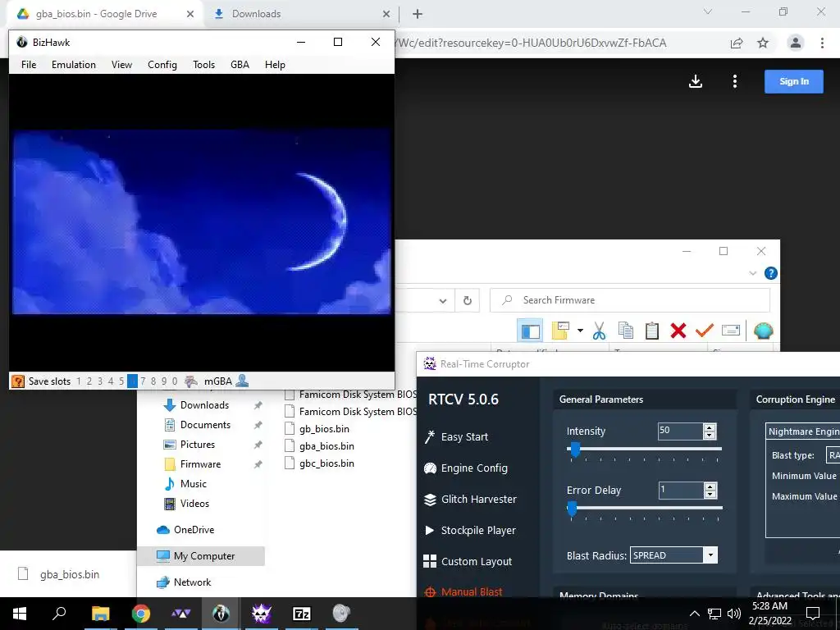This screenshot has width=840, height=630.
Task: Click the red X Delete icon
Action: [678, 331]
